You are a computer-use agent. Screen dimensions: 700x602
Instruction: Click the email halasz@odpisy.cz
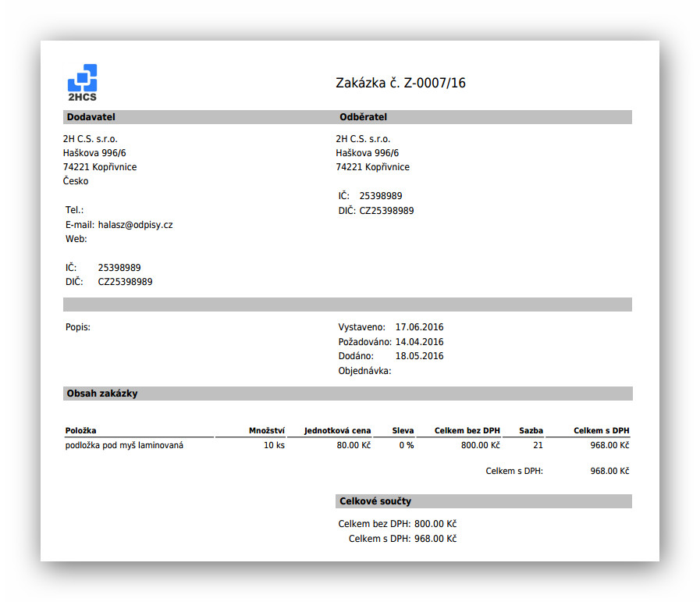[x=135, y=225]
